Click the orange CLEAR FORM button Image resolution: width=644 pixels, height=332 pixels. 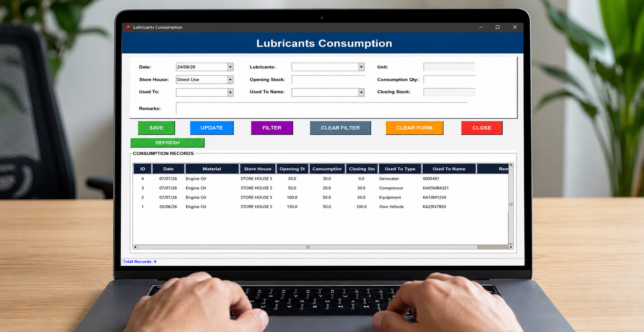[415, 128]
